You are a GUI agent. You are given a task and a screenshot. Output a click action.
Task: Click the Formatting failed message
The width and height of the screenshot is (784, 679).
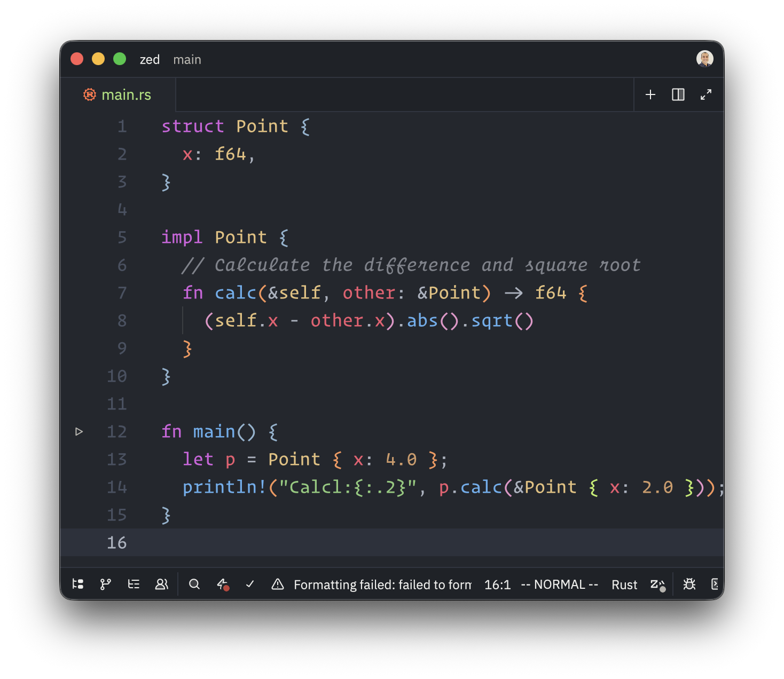coord(382,585)
